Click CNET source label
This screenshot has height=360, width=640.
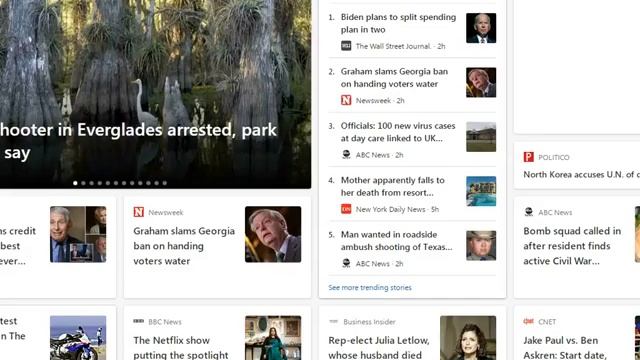(x=547, y=322)
